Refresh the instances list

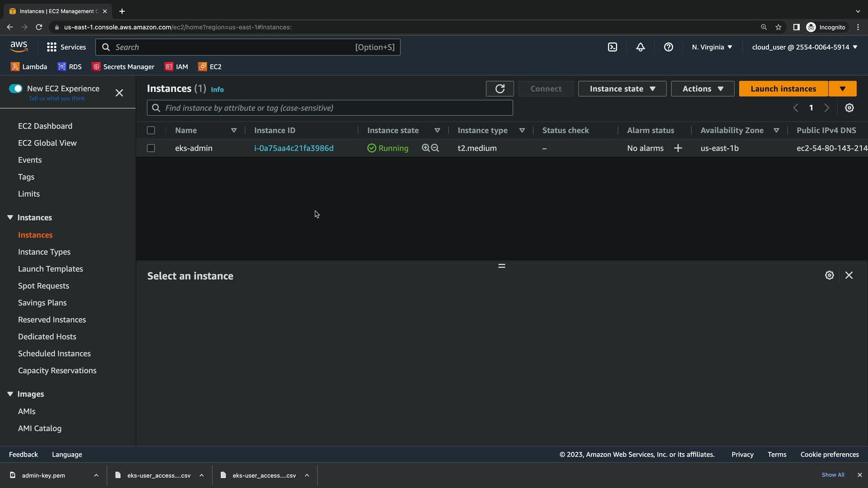[500, 89]
